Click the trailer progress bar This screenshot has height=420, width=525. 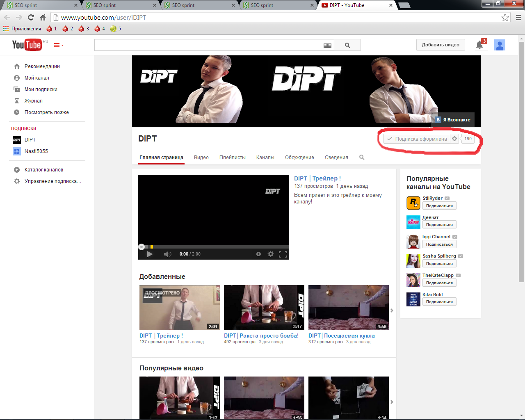(214, 247)
